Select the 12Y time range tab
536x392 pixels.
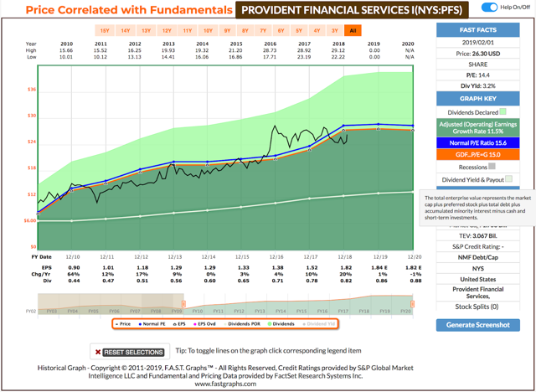(167, 31)
